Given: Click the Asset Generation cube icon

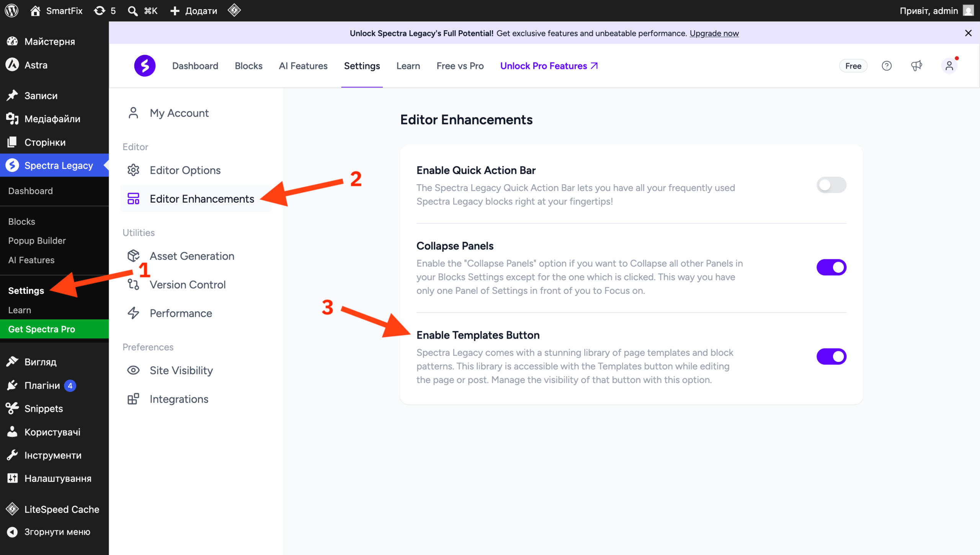Looking at the screenshot, I should (x=133, y=256).
